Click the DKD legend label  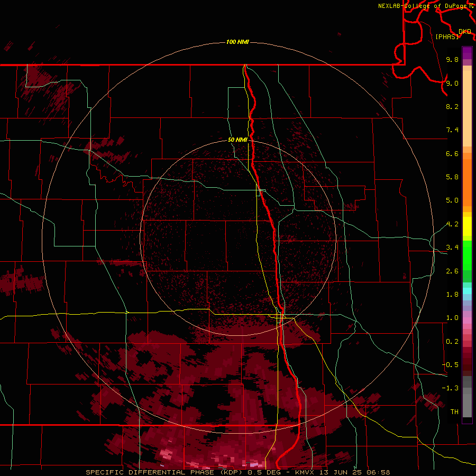(x=464, y=31)
